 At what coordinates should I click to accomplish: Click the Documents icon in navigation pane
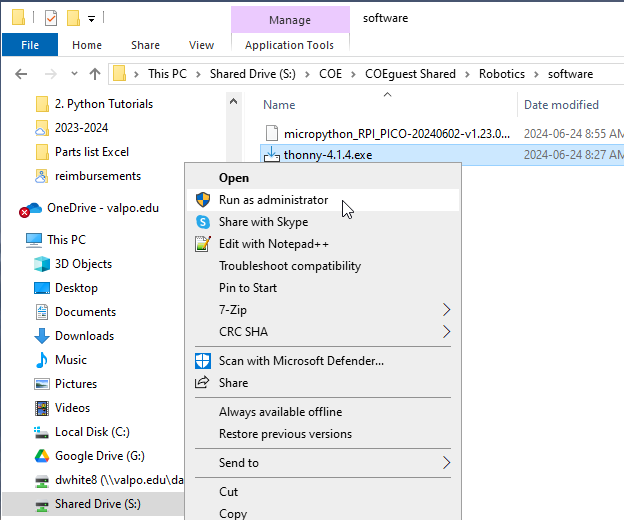(x=42, y=312)
